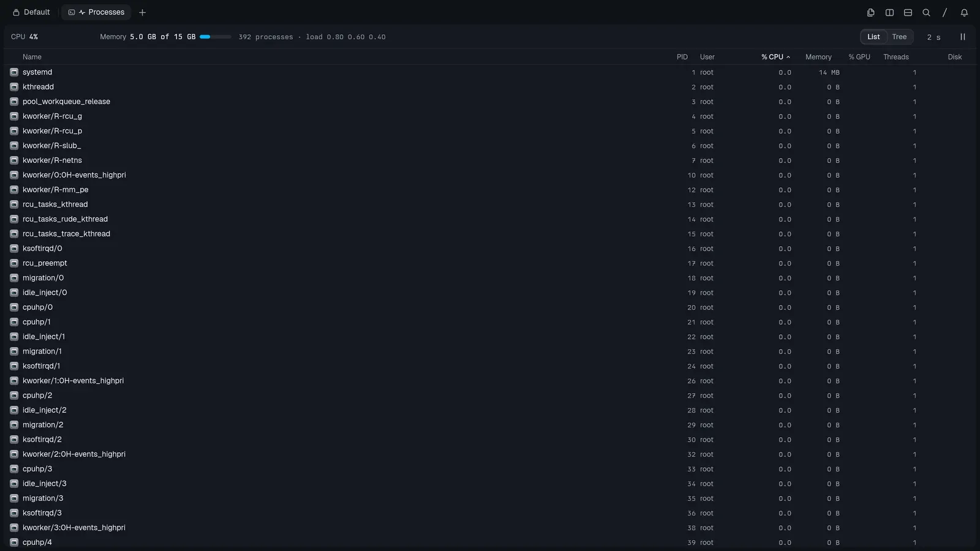Open search with the magnifier icon
Screen dimensions: 980x551
[926, 12]
